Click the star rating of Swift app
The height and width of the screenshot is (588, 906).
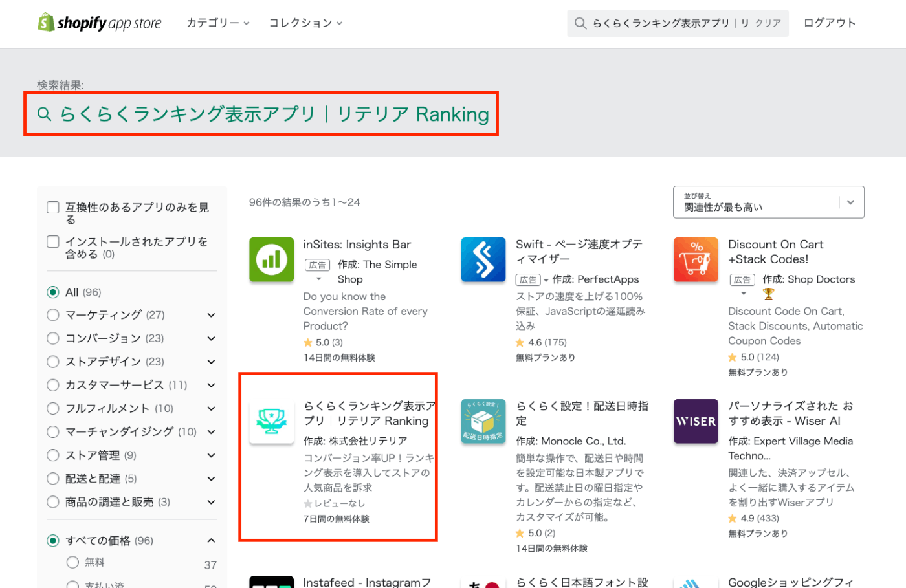(x=541, y=342)
